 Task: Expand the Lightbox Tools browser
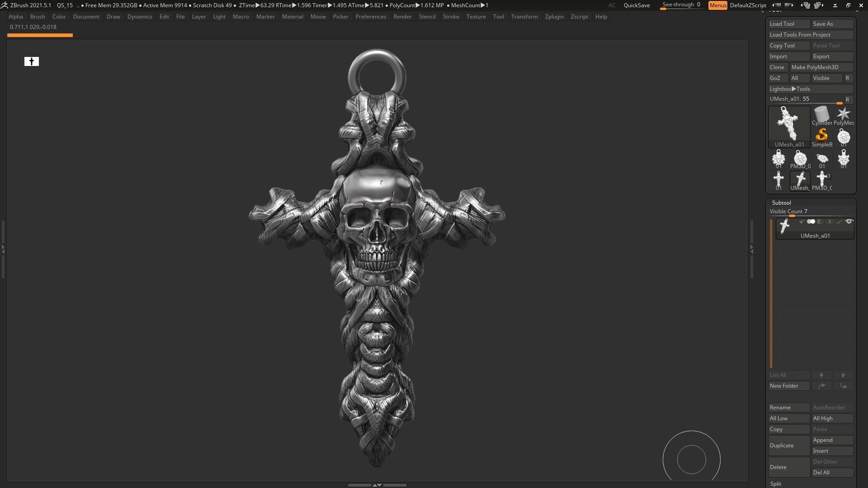811,89
